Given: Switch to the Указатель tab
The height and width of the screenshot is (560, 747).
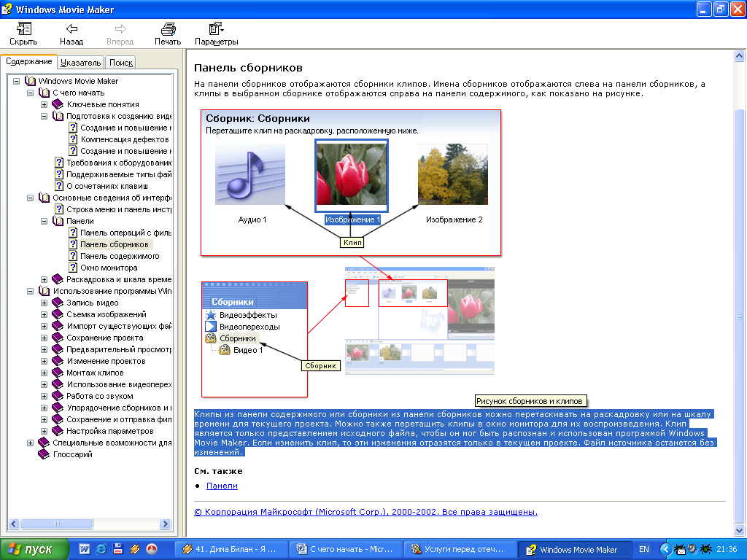Looking at the screenshot, I should (80, 63).
